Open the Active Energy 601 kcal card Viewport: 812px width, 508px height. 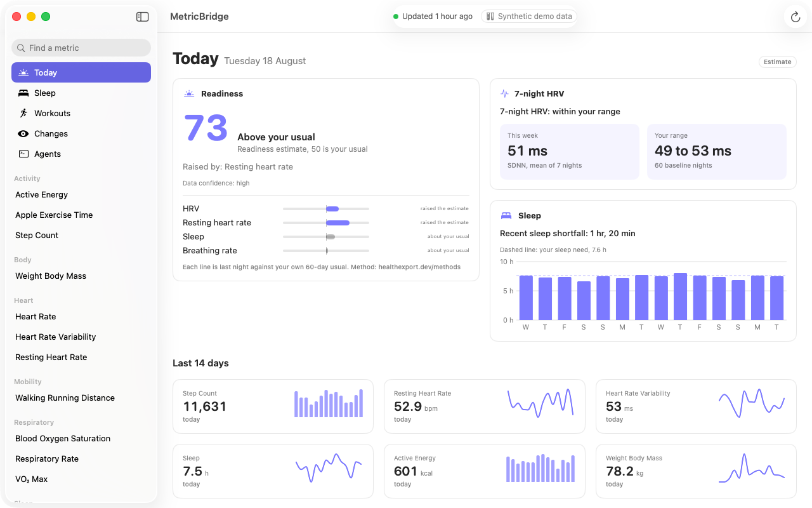point(485,471)
